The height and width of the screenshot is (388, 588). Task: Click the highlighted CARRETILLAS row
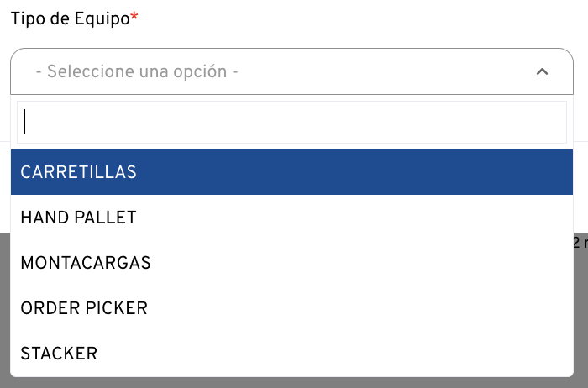coord(291,172)
